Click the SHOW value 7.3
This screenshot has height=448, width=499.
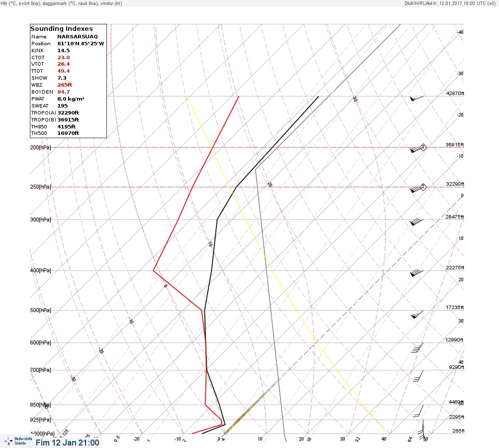coord(62,78)
